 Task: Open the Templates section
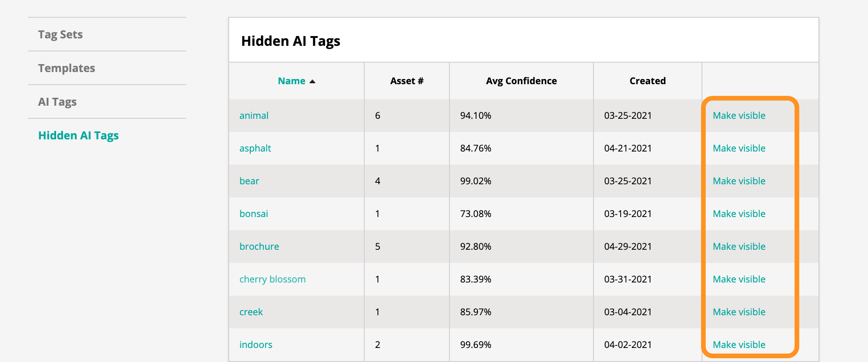tap(66, 68)
